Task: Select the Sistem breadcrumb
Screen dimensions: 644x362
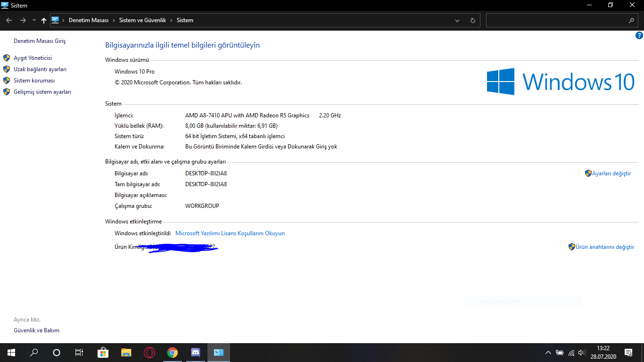Action: click(x=185, y=20)
